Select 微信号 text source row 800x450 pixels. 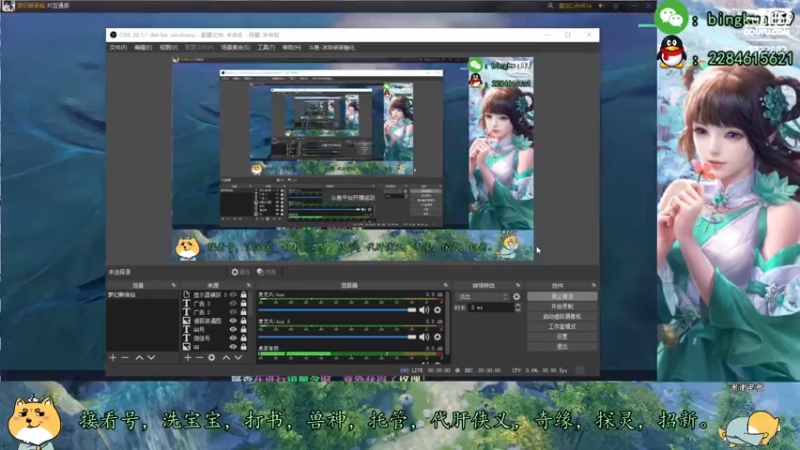click(x=217, y=338)
